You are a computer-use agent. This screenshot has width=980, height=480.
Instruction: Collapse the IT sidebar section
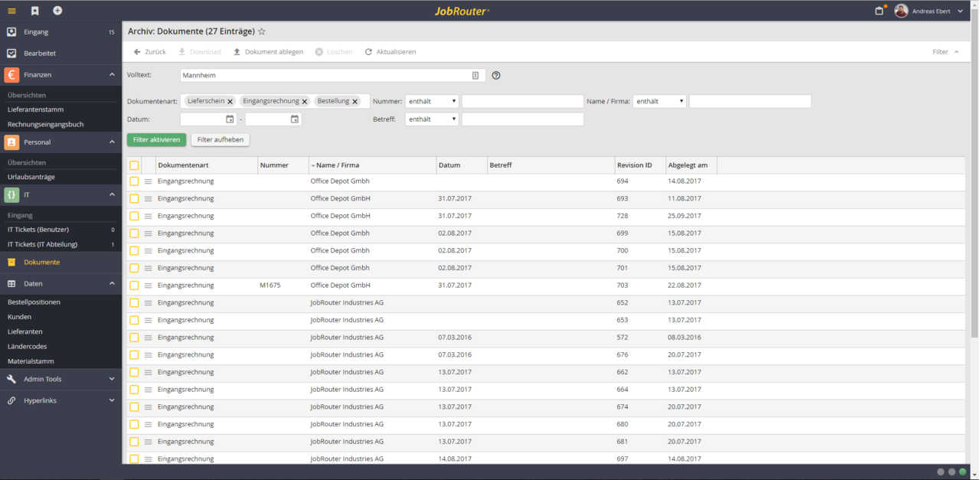[112, 195]
